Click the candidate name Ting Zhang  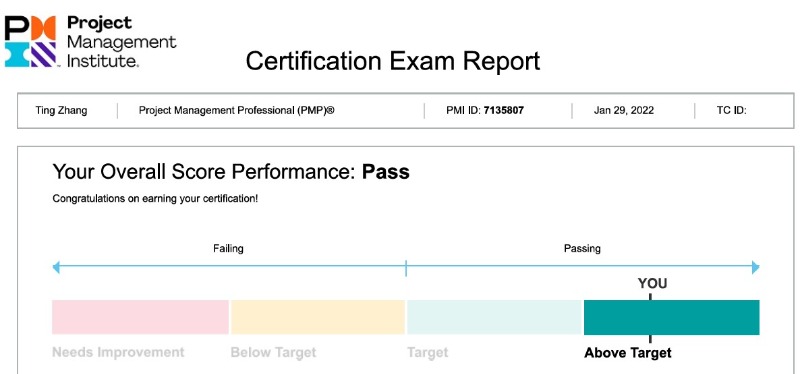point(61,110)
